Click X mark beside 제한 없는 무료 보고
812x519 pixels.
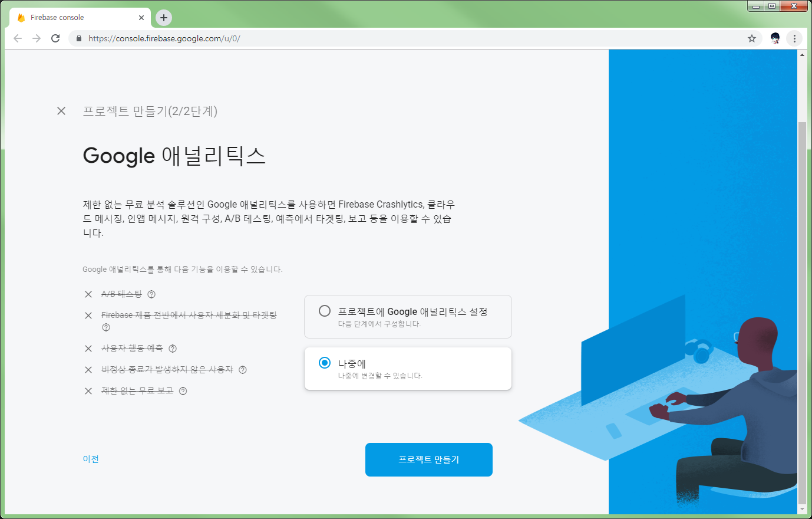88,391
